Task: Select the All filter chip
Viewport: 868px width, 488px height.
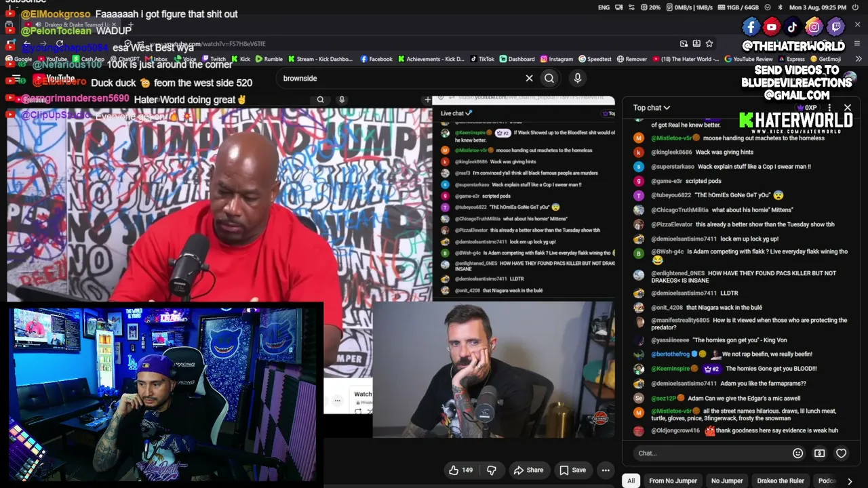Action: tap(631, 481)
